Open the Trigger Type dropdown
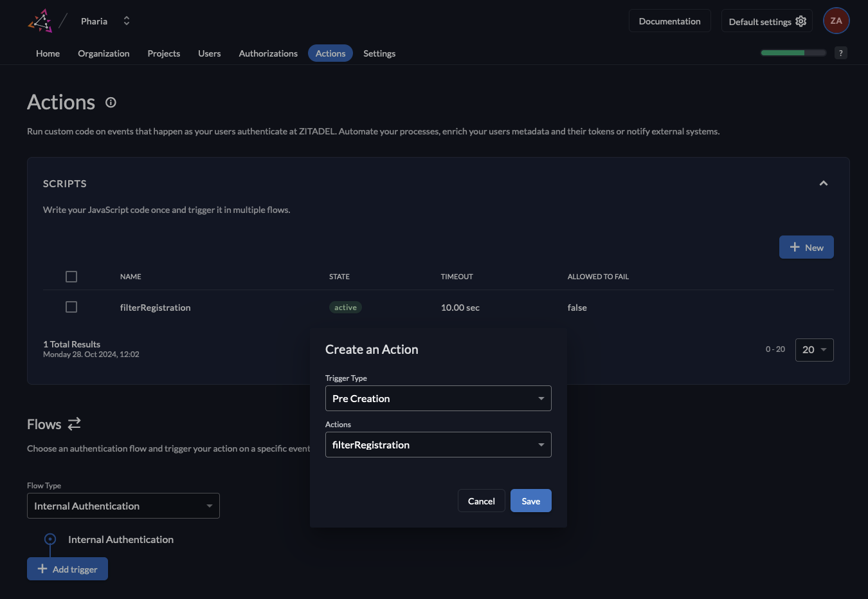868x599 pixels. click(438, 398)
